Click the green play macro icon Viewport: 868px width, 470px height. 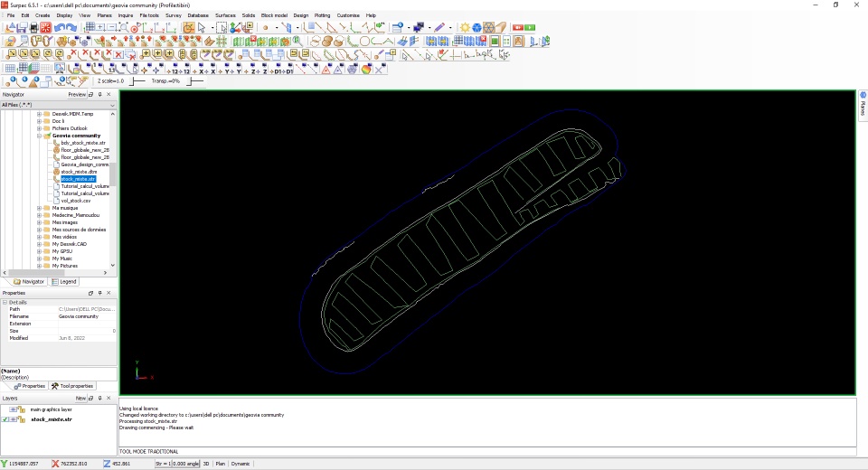(530, 27)
